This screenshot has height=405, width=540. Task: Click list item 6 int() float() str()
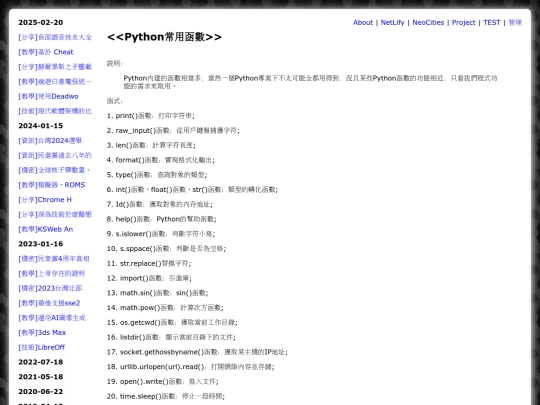click(x=192, y=190)
